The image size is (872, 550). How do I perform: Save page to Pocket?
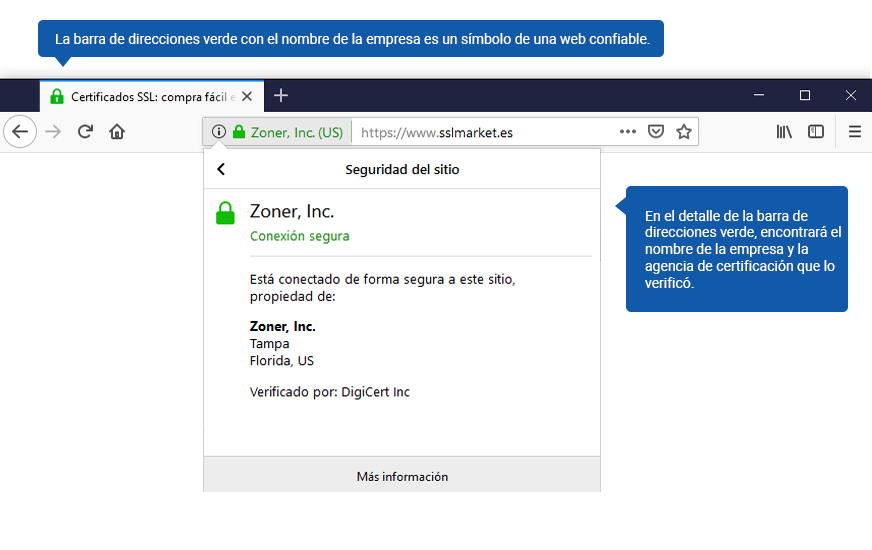click(656, 132)
